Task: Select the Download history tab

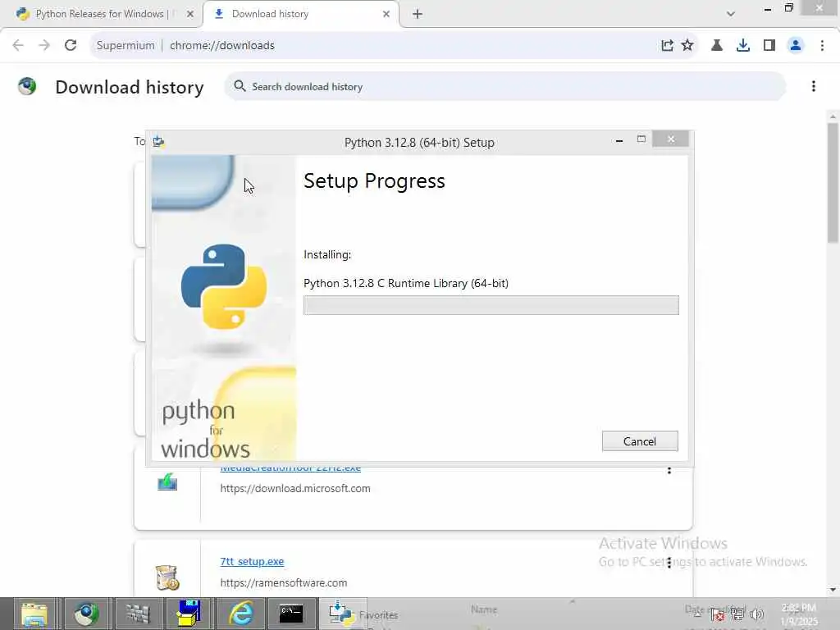Action: pos(300,14)
